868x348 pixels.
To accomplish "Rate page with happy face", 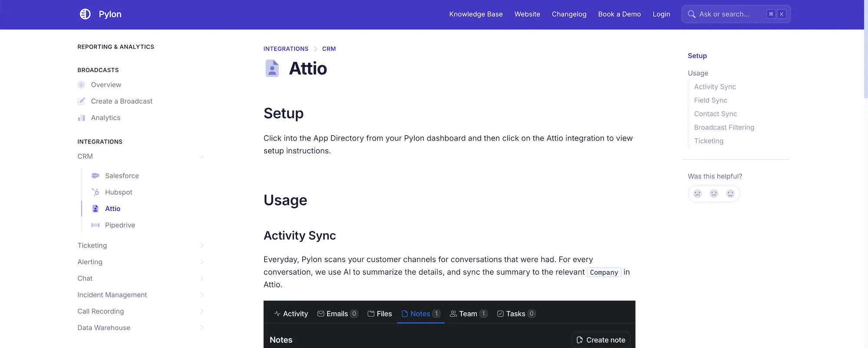I will click(730, 194).
